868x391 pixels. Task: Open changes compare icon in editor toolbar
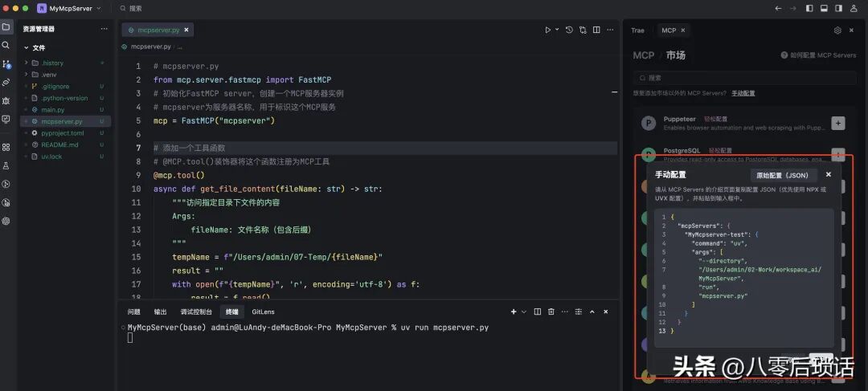point(583,30)
